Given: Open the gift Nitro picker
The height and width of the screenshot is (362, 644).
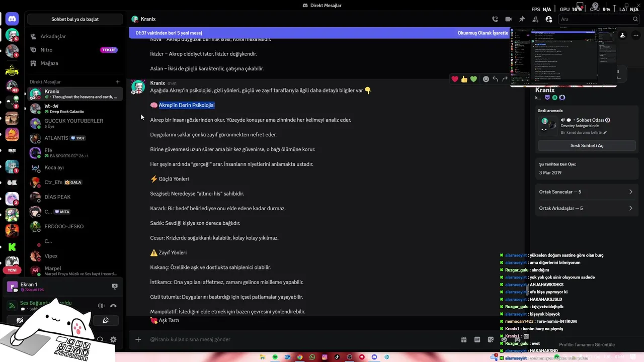Looking at the screenshot, I should point(464,339).
